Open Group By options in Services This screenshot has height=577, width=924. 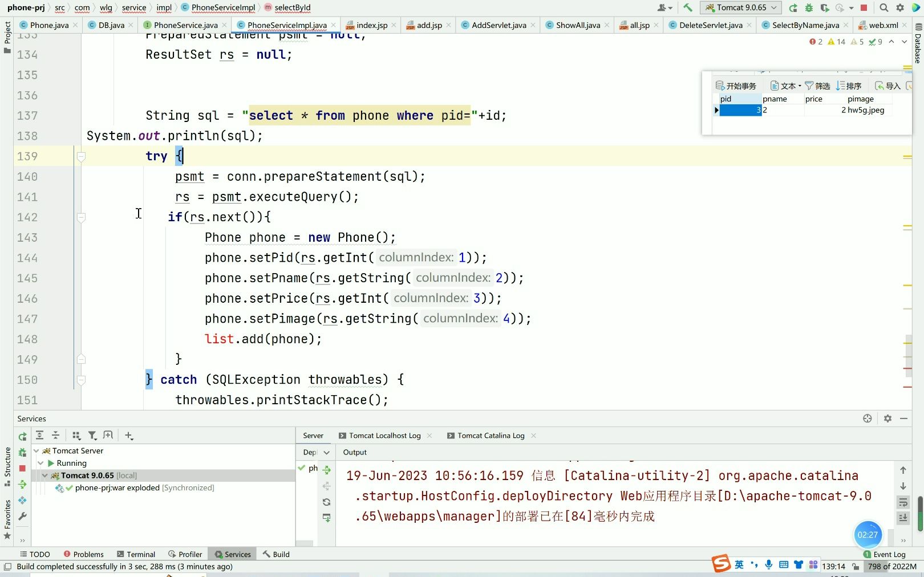(76, 436)
